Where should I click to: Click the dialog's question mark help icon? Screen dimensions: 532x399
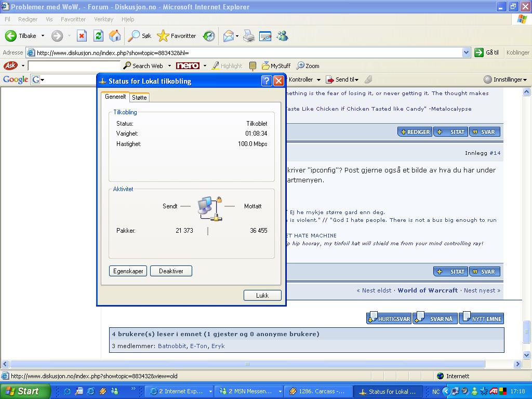(x=266, y=81)
